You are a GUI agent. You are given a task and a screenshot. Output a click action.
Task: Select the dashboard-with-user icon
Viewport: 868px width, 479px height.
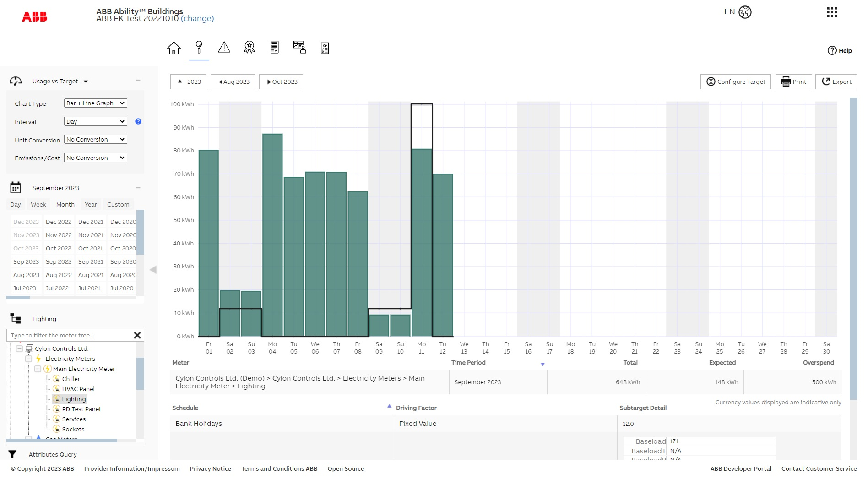tap(299, 47)
